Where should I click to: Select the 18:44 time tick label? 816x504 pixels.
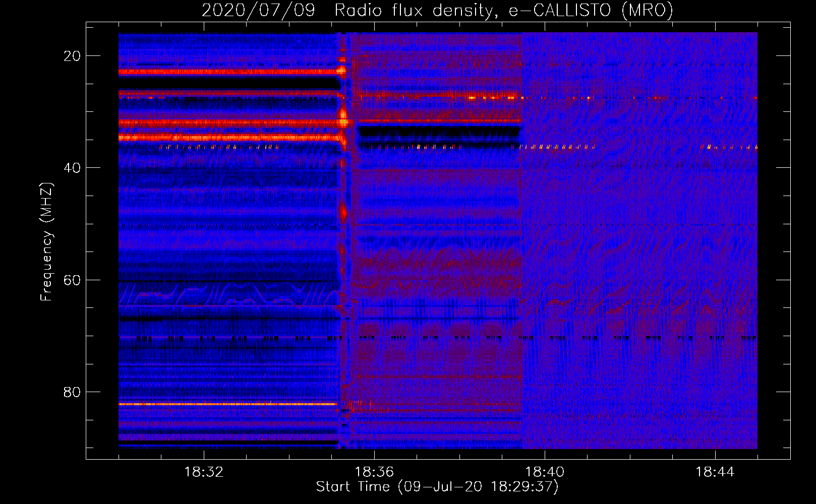pyautogui.click(x=715, y=472)
